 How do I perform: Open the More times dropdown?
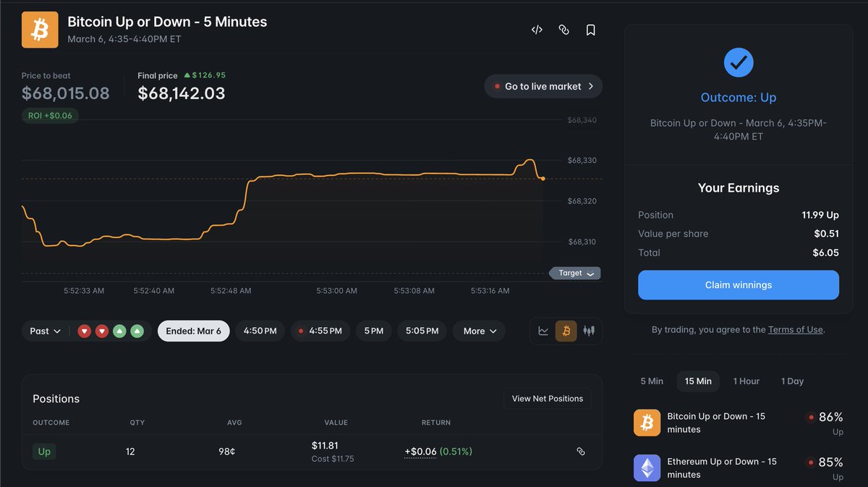[479, 331]
